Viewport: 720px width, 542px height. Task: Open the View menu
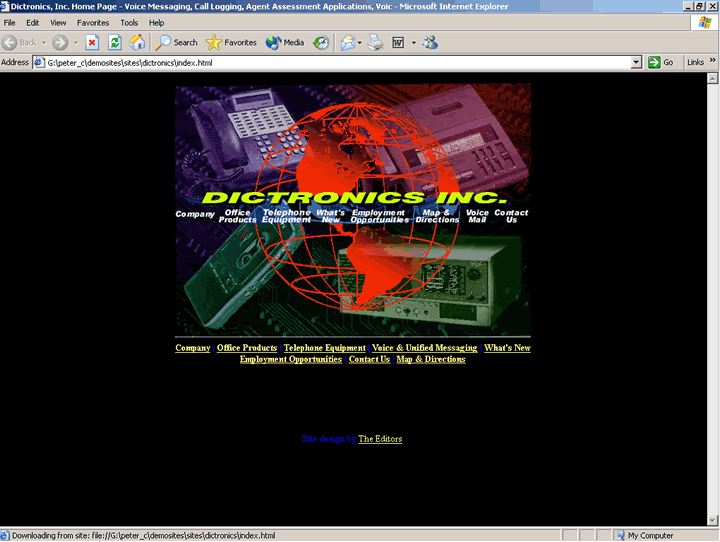coord(58,23)
